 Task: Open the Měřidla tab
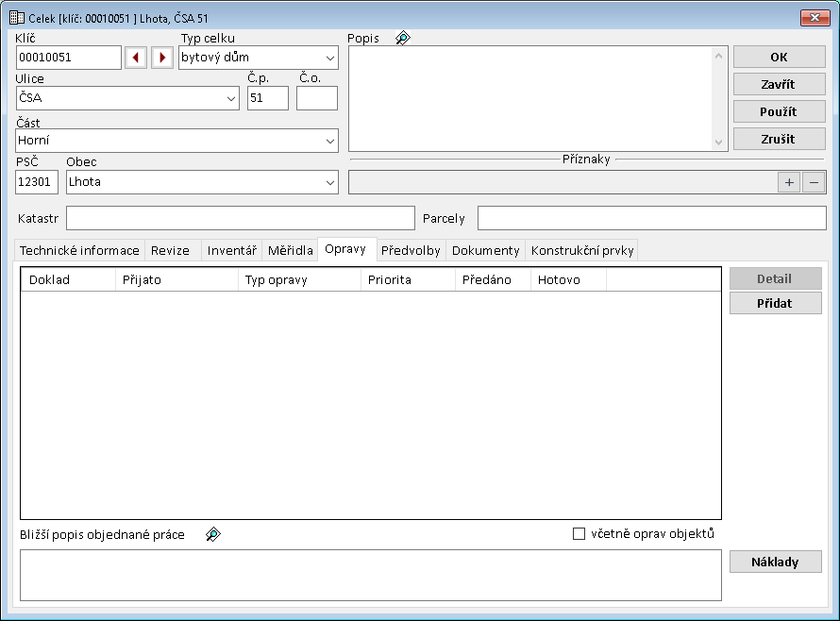tap(290, 250)
